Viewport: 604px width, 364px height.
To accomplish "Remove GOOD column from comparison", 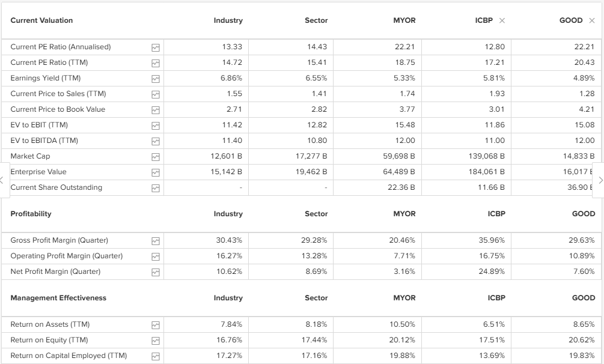I will (592, 20).
